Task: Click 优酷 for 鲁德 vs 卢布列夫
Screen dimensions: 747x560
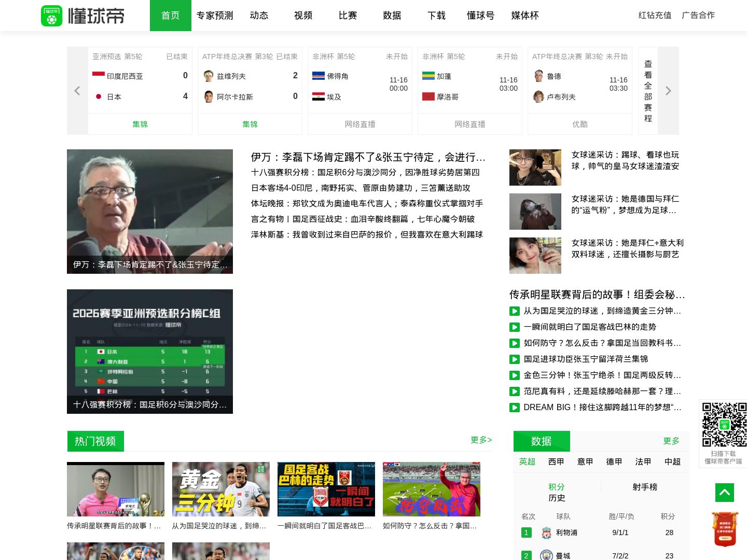Action: tap(580, 124)
